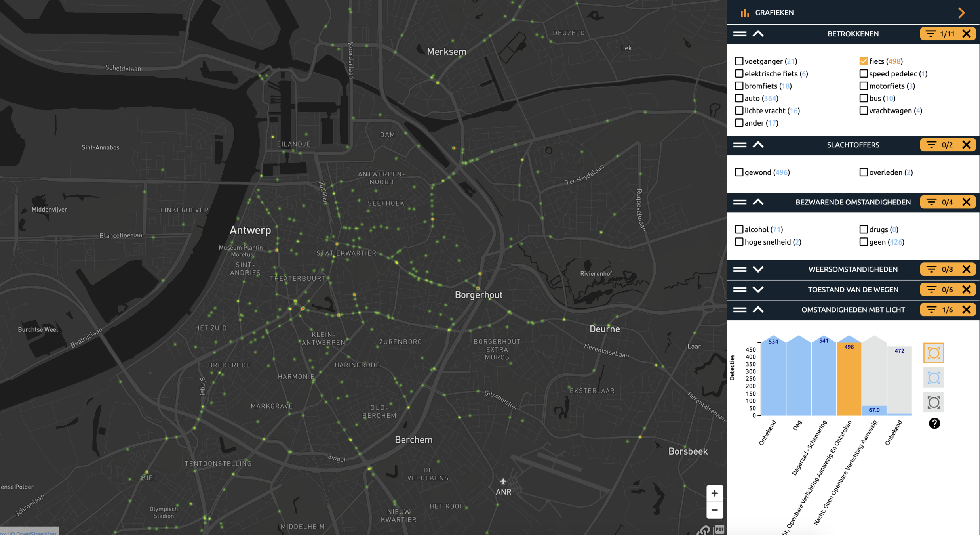Export the map as PDF
Viewport: 980px width, 535px height.
[x=719, y=529]
